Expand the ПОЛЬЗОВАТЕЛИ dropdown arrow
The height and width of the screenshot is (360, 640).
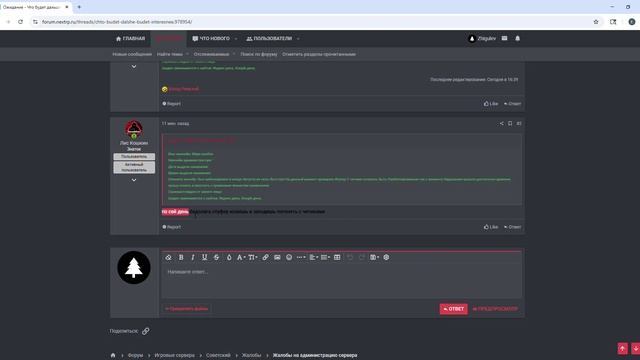click(x=298, y=39)
